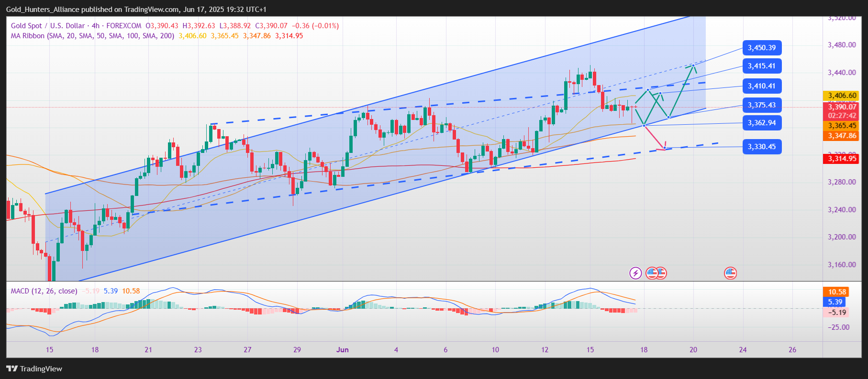Click the 3,362.94 blue target label

762,123
